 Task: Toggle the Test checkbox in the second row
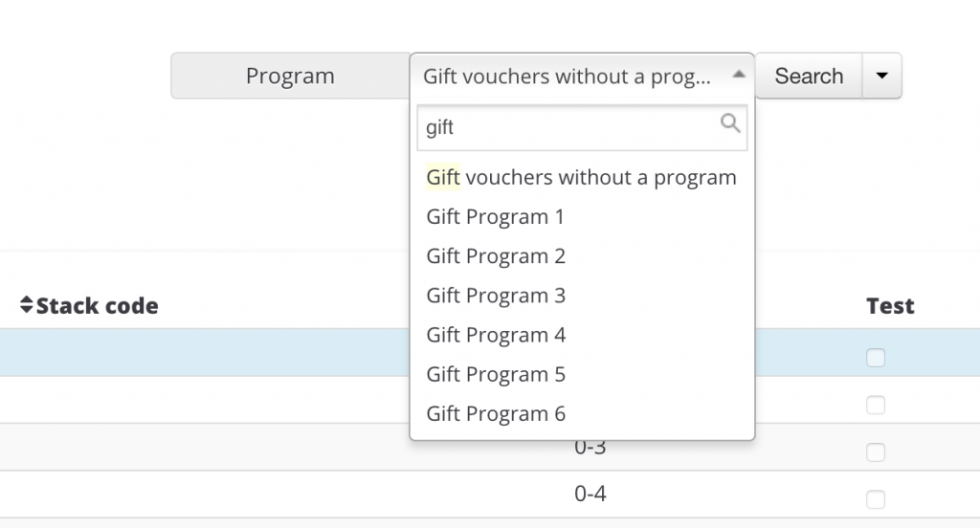pos(876,405)
